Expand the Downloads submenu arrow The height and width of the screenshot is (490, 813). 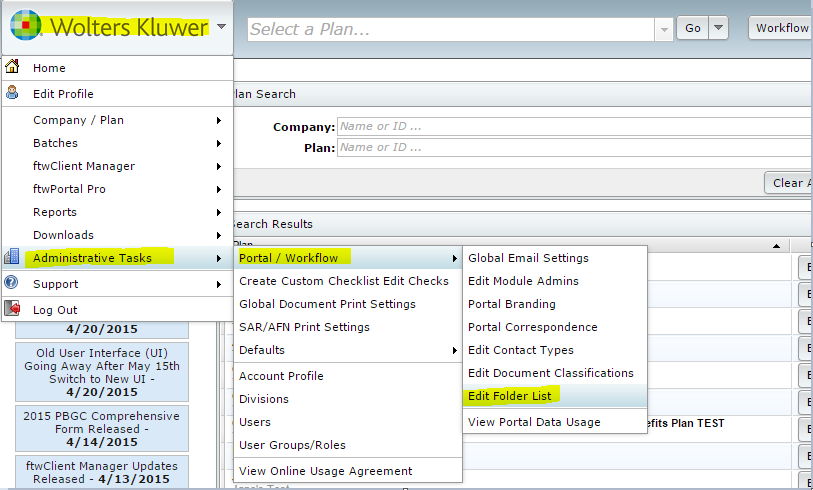tap(219, 235)
